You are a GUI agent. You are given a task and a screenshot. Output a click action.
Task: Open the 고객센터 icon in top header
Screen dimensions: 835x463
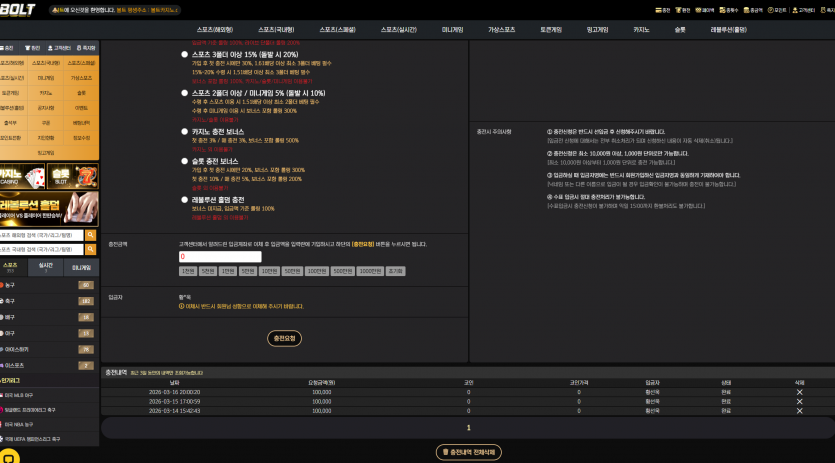[x=804, y=10]
